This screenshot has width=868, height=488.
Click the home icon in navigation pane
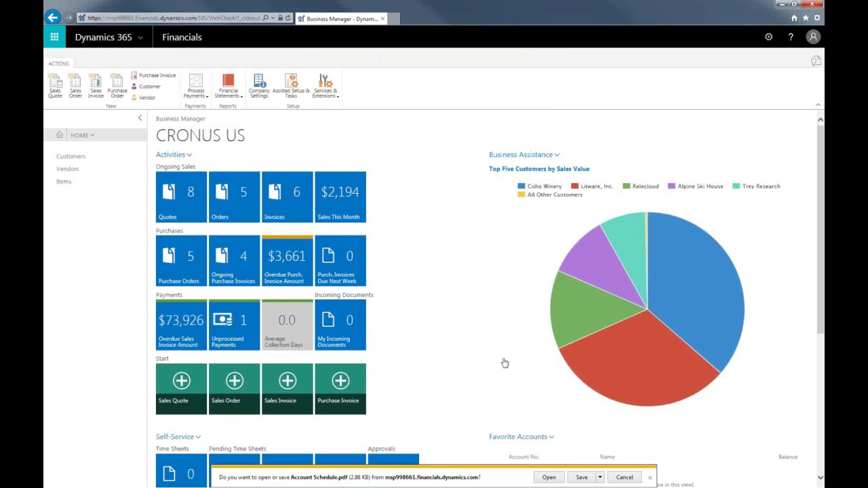tap(60, 135)
